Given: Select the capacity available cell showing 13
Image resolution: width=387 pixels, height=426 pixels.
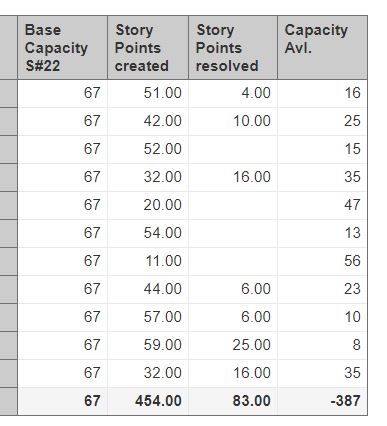Looking at the screenshot, I should (x=322, y=233).
